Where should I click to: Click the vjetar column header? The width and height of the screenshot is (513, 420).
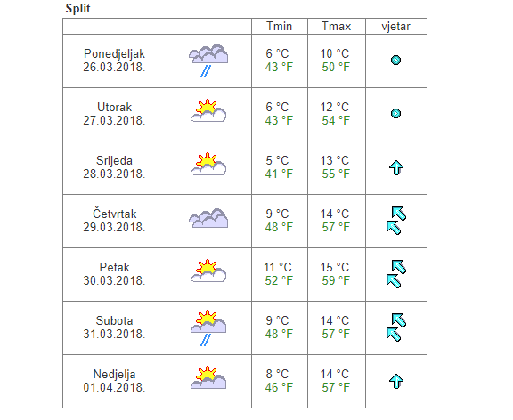point(395,26)
